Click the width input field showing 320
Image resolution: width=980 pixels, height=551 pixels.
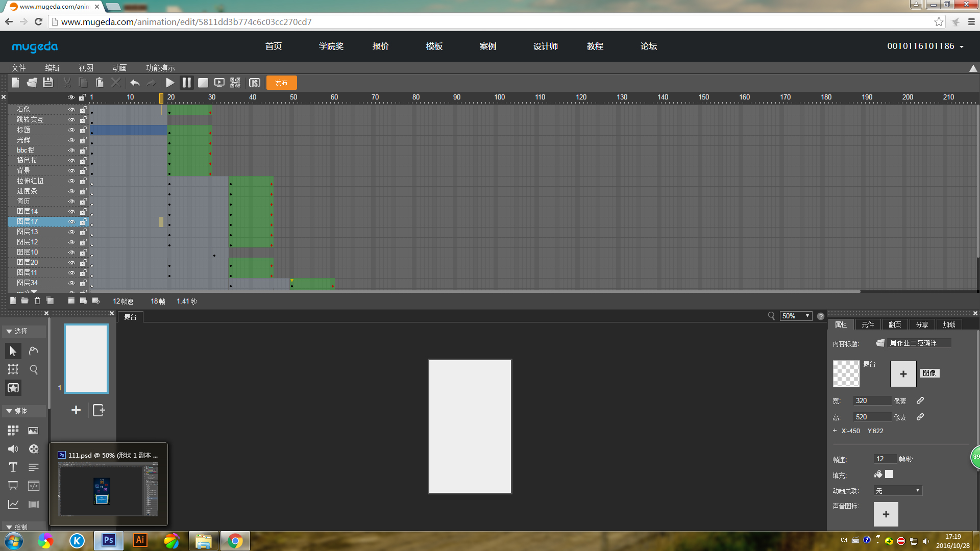[872, 400]
